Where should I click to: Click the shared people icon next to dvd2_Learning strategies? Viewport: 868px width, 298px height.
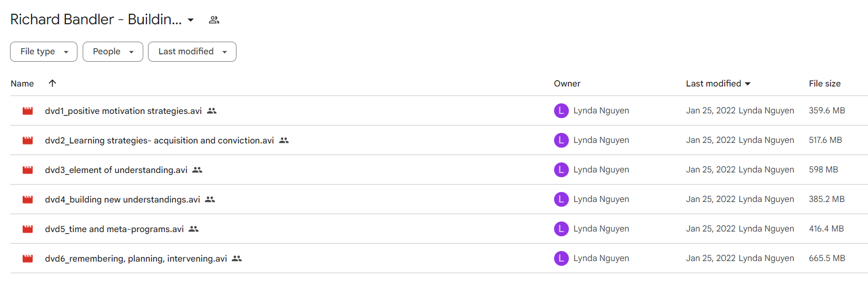coord(284,140)
